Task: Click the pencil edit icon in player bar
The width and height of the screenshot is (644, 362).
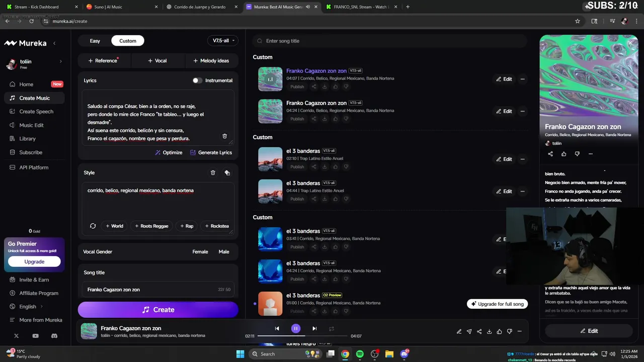Action: 459,331
